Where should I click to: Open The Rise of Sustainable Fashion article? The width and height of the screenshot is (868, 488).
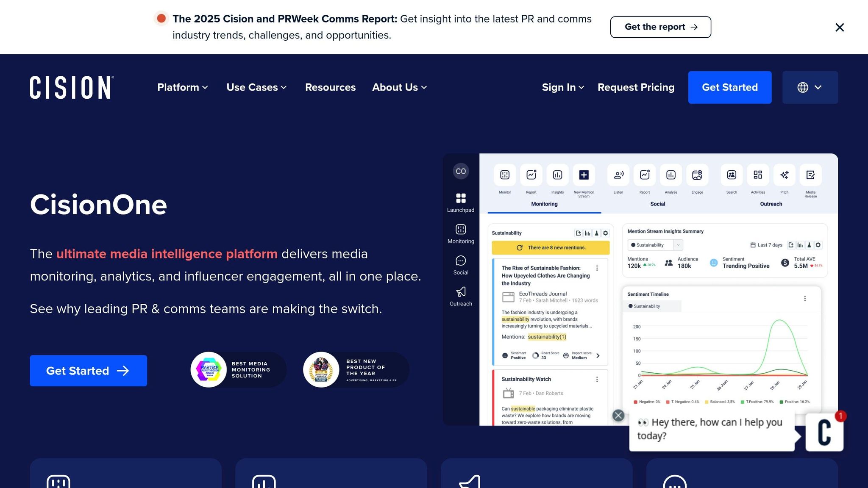pyautogui.click(x=545, y=276)
